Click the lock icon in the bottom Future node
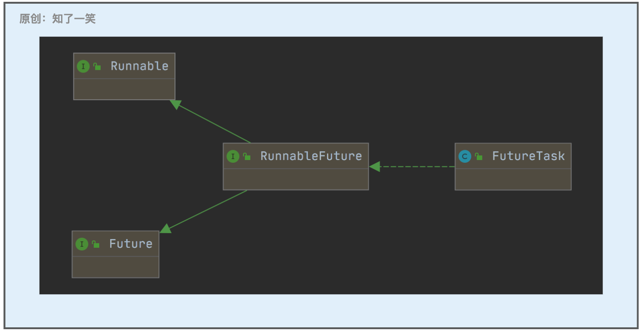644x331 pixels. (x=96, y=244)
